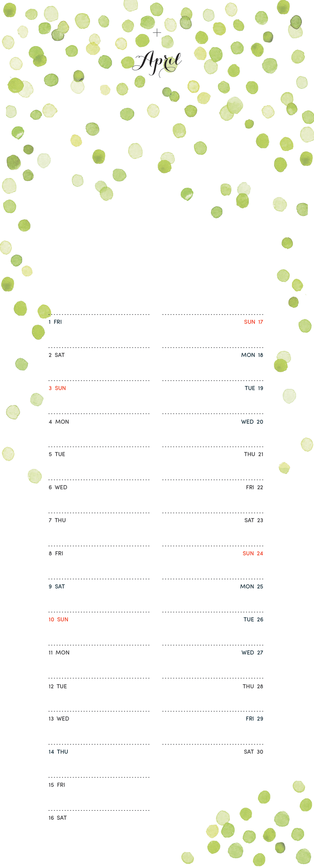The height and width of the screenshot is (868, 314).
Task: Click the THU 28 label
Action: coord(253,686)
